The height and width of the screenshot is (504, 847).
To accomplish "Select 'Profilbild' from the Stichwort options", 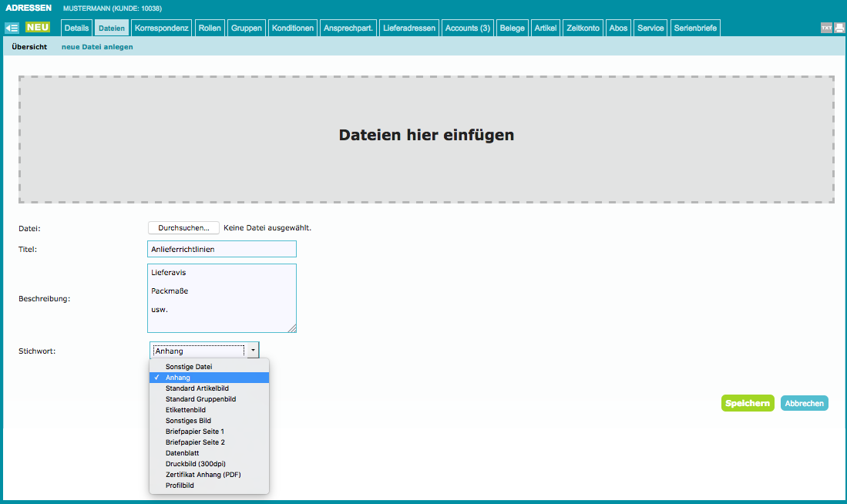I will [x=180, y=486].
